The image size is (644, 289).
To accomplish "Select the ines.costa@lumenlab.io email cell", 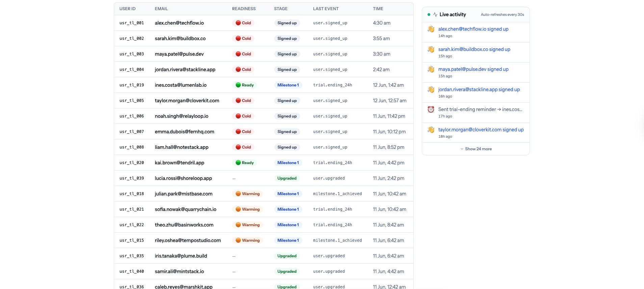I will (181, 85).
